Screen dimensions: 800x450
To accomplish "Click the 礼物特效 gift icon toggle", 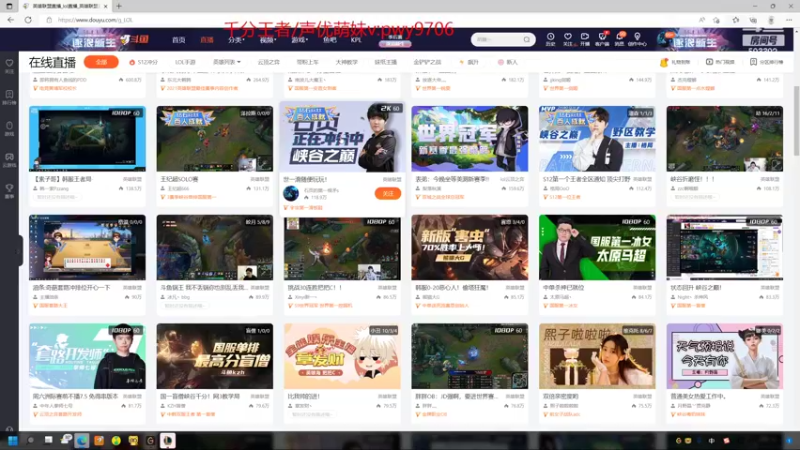I will coord(674,62).
